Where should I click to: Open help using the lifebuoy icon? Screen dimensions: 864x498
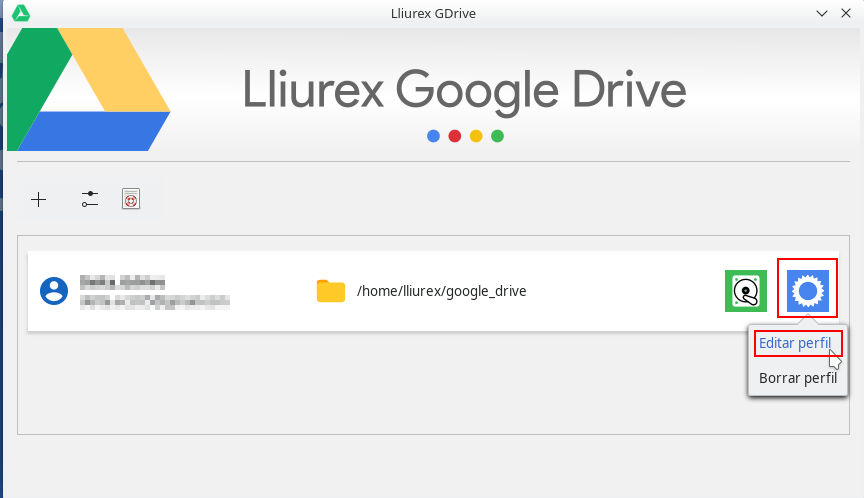pyautogui.click(x=130, y=200)
